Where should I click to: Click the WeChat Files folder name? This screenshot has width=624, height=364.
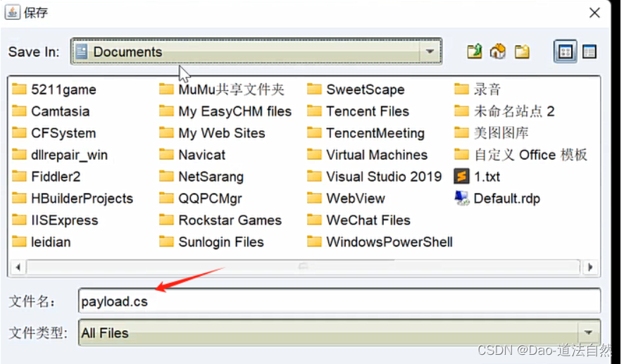point(368,220)
